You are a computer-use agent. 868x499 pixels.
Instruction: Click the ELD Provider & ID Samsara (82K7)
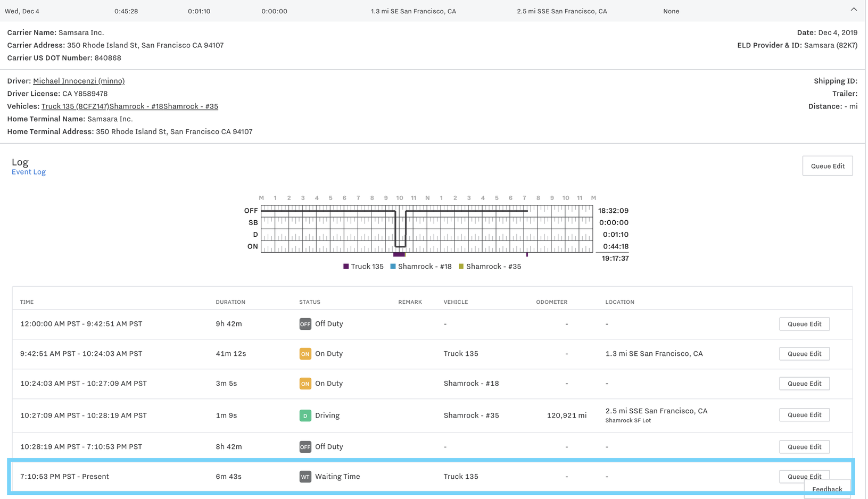pos(797,45)
